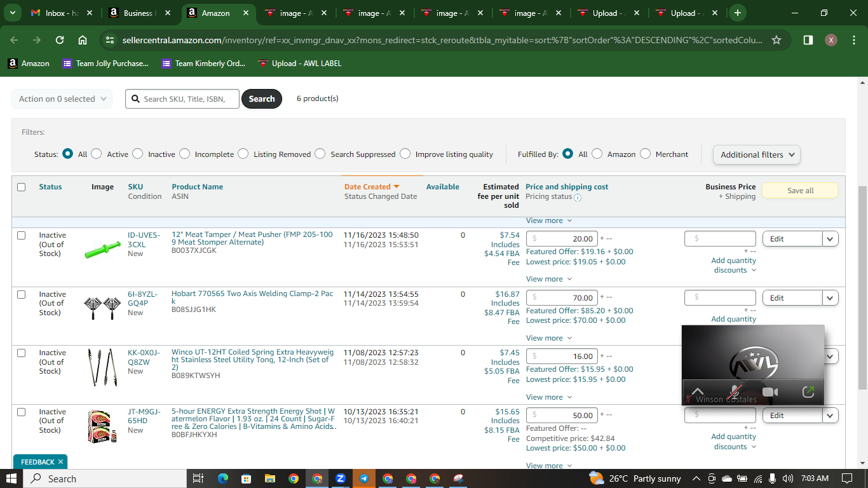Viewport: 868px width, 488px height.
Task: Bookmark this page with the star icon
Action: (776, 40)
